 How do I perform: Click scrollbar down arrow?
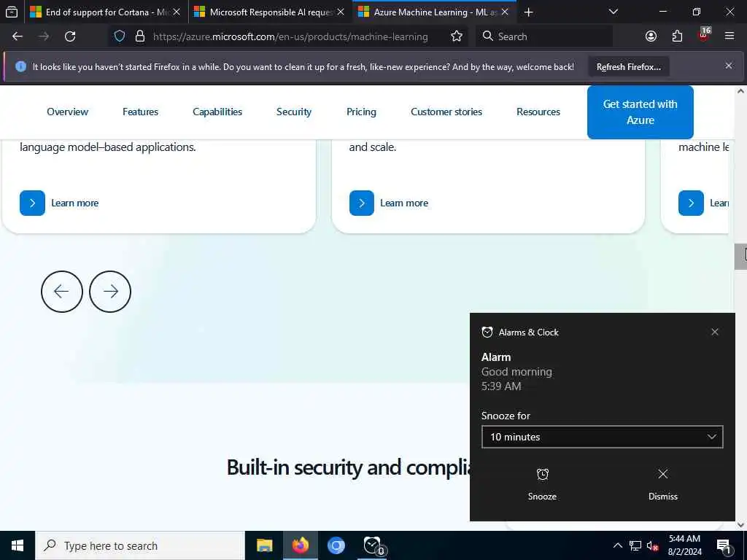740,525
